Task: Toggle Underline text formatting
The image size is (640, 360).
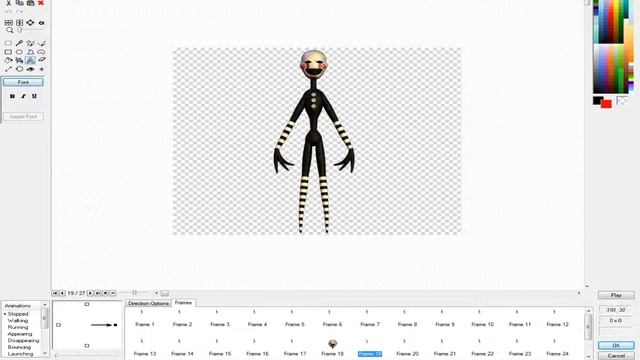Action: [x=34, y=96]
